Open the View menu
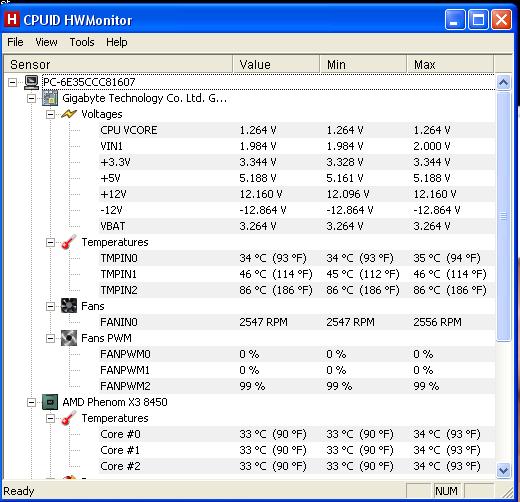520x502 pixels. [x=46, y=42]
